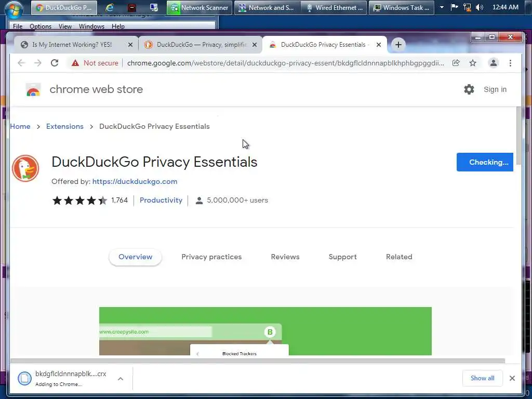The height and width of the screenshot is (399, 532).
Task: Click the downloaded .crx file item
Action: point(64,378)
